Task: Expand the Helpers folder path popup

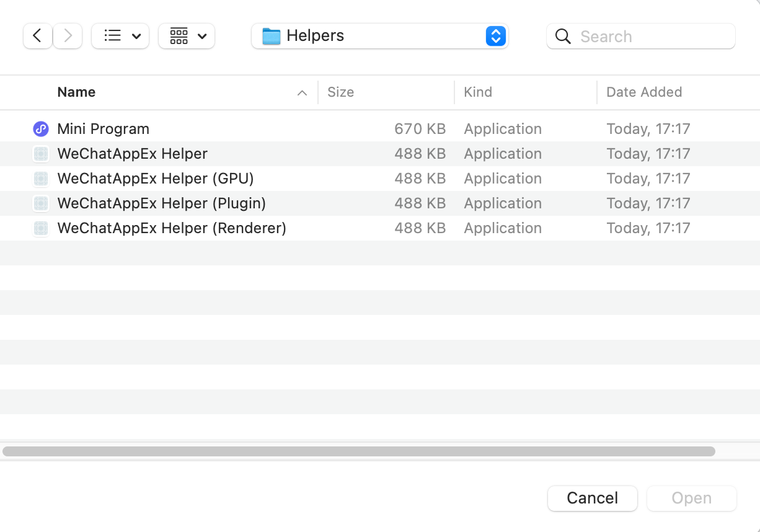Action: tap(495, 36)
